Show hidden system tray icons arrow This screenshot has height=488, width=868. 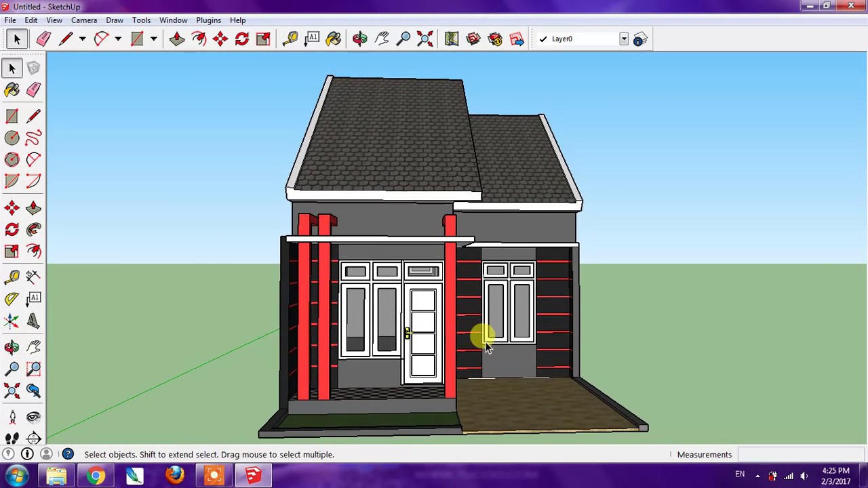pyautogui.click(x=757, y=475)
